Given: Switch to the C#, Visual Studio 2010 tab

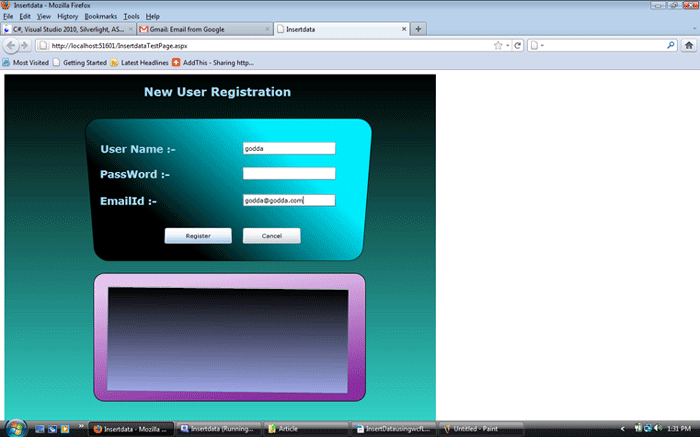Looking at the screenshot, I should [x=68, y=29].
